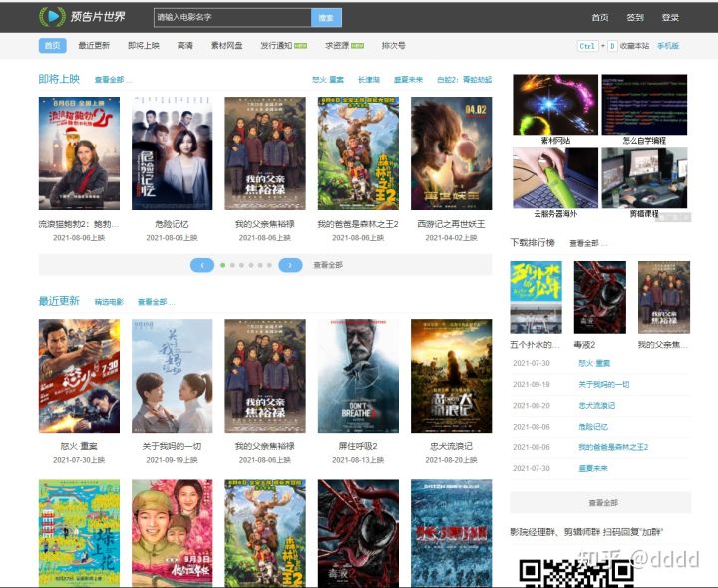Open the Venom 毒液 poster in bottom row

358,533
